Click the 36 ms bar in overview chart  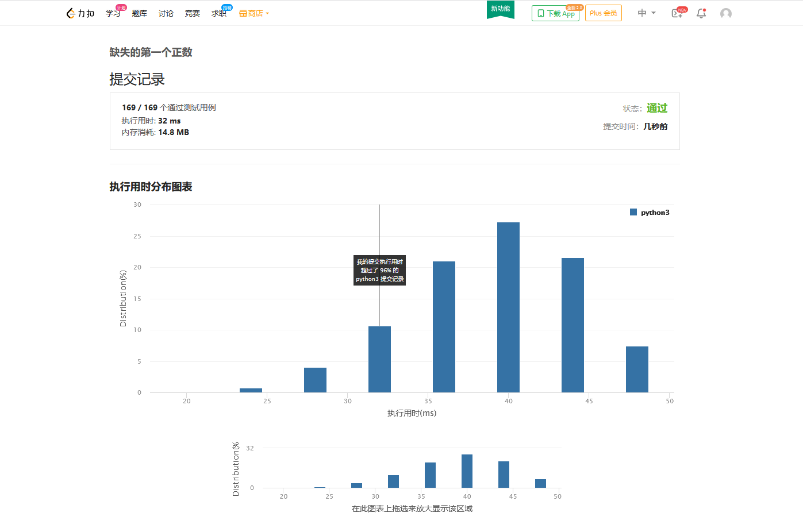pos(430,475)
